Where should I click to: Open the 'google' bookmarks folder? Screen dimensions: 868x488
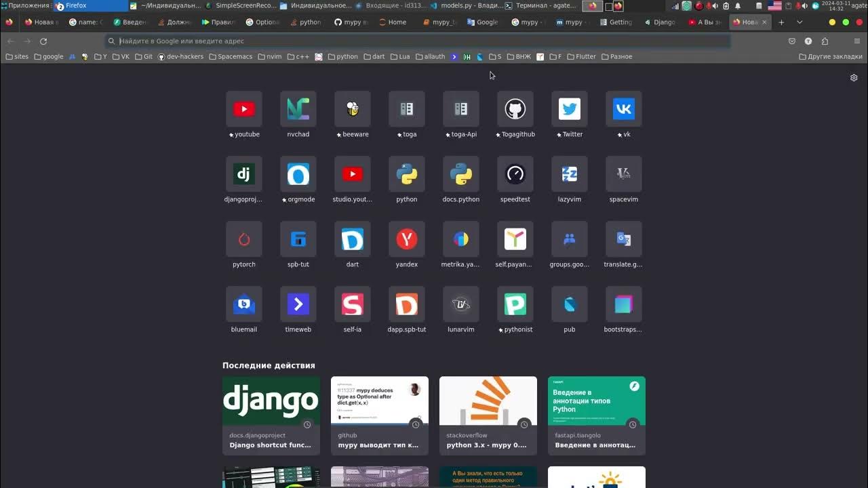(48, 57)
